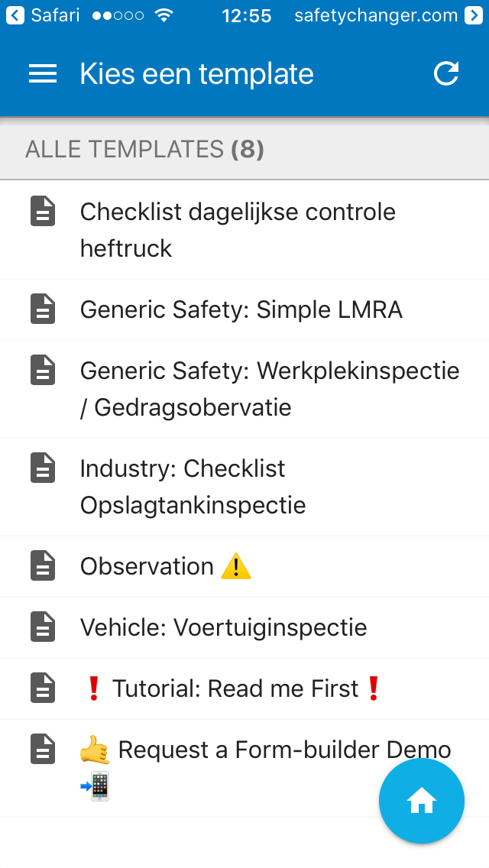The image size is (489, 868).
Task: Open Vehicle: Voertuiginspectie template
Action: tap(223, 627)
